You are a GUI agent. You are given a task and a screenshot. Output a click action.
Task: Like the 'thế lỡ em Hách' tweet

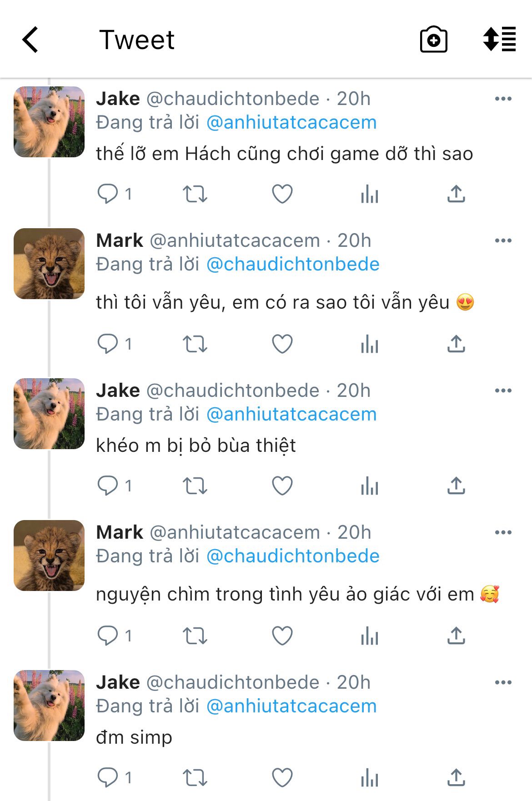282,194
